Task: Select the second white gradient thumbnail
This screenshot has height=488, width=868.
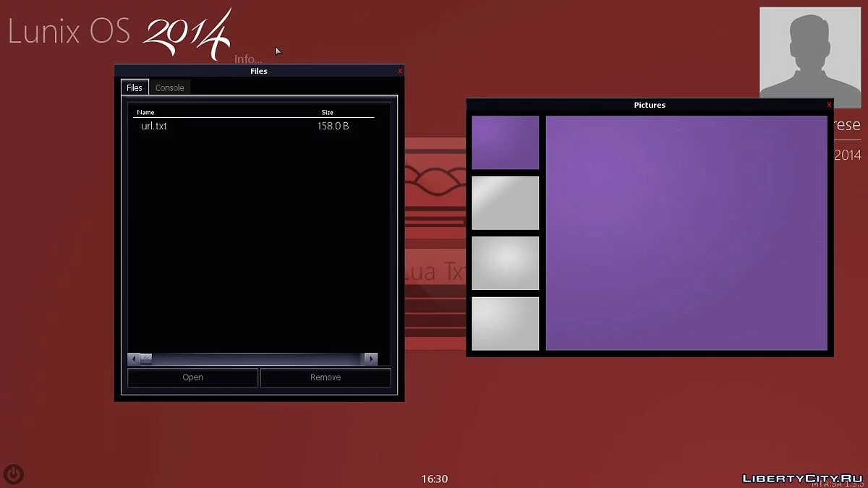Action: (x=505, y=202)
